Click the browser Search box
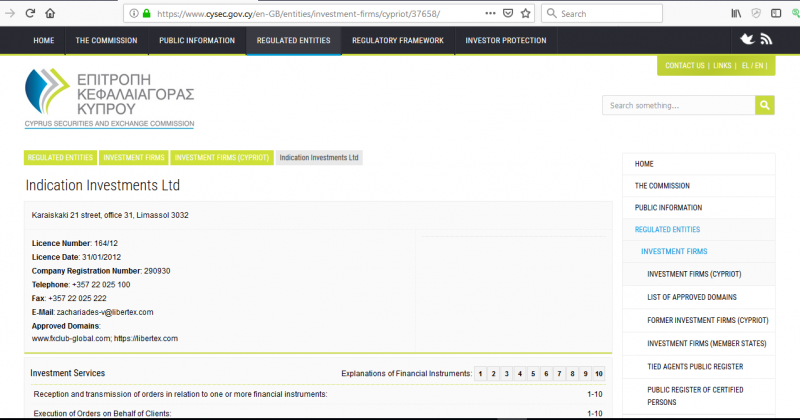This screenshot has width=800, height=420. tap(602, 14)
